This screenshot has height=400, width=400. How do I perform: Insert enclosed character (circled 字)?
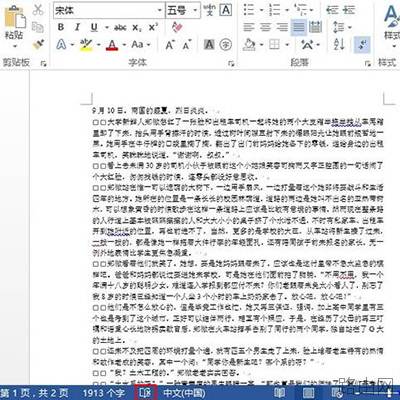pyautogui.click(x=226, y=44)
